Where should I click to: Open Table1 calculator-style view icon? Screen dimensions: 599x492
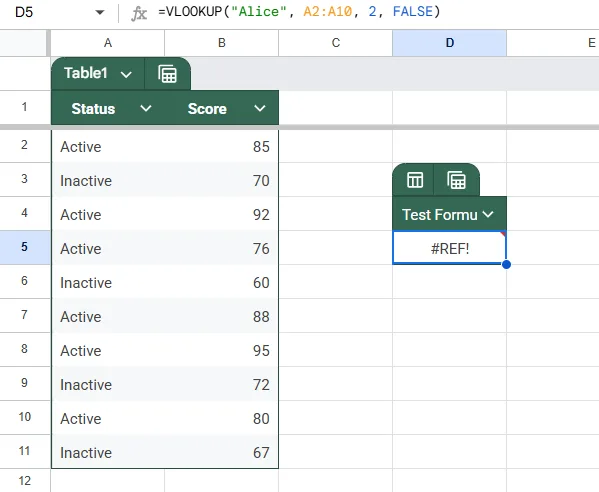point(167,74)
